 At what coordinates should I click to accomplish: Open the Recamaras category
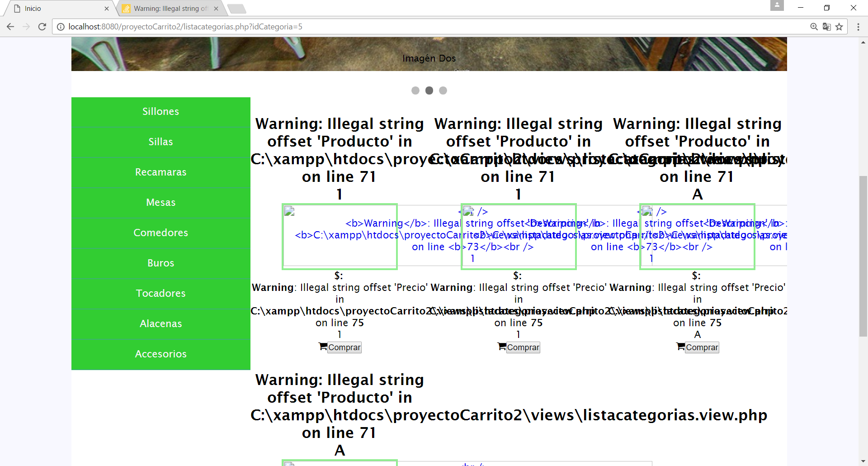coord(161,172)
